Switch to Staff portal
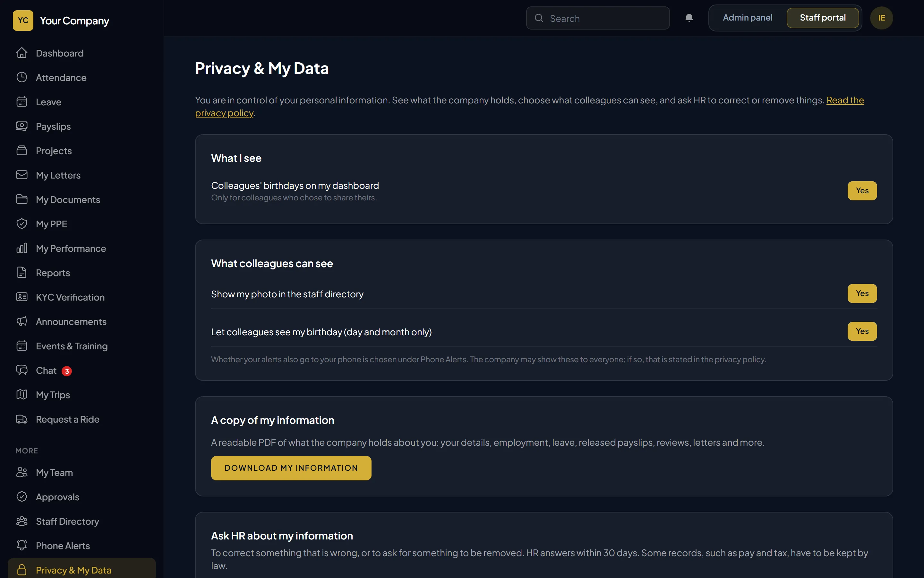Screen dimensions: 924x578 [822, 18]
